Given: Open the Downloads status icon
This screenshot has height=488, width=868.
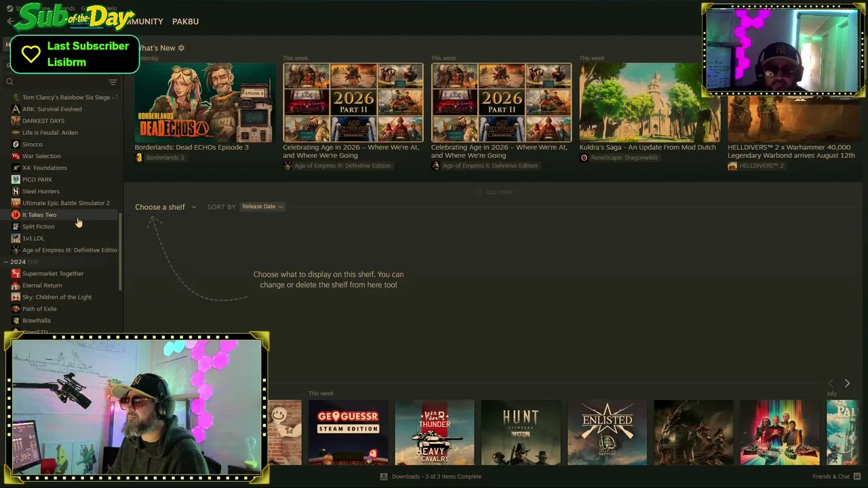Looking at the screenshot, I should point(384,476).
